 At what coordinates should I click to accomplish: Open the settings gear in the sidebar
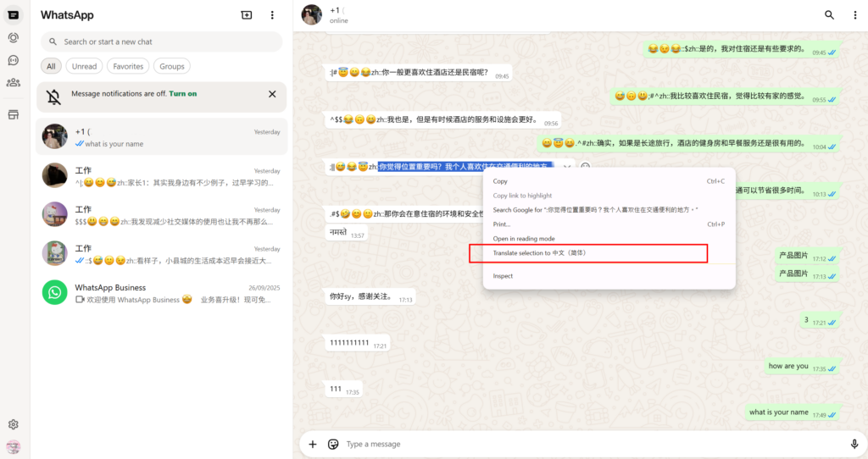click(13, 424)
